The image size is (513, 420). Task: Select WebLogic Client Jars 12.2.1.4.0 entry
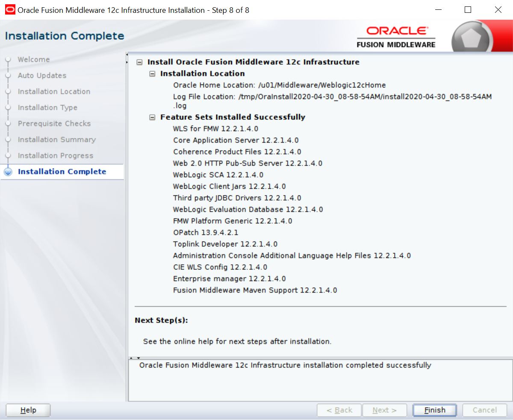[230, 186]
